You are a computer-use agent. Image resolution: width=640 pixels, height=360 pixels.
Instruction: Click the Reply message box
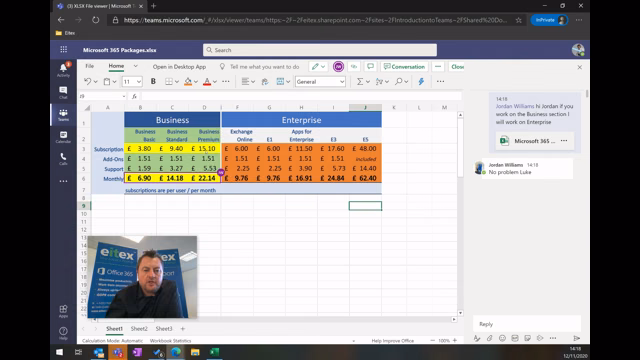[527, 324]
